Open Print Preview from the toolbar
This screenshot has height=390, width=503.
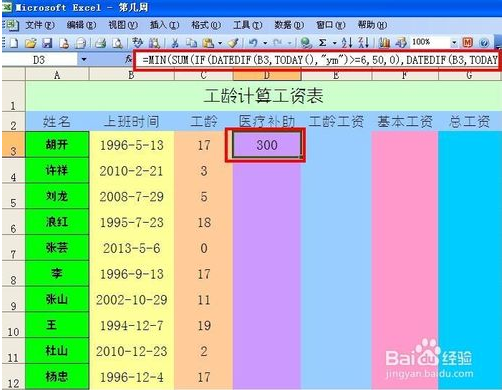(x=117, y=43)
